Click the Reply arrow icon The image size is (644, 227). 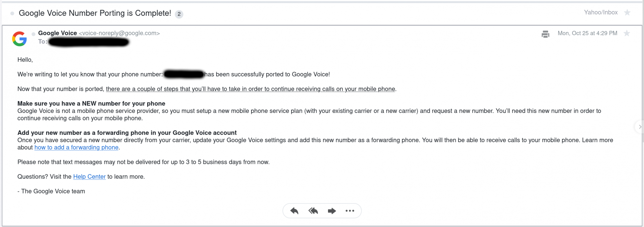(x=294, y=211)
